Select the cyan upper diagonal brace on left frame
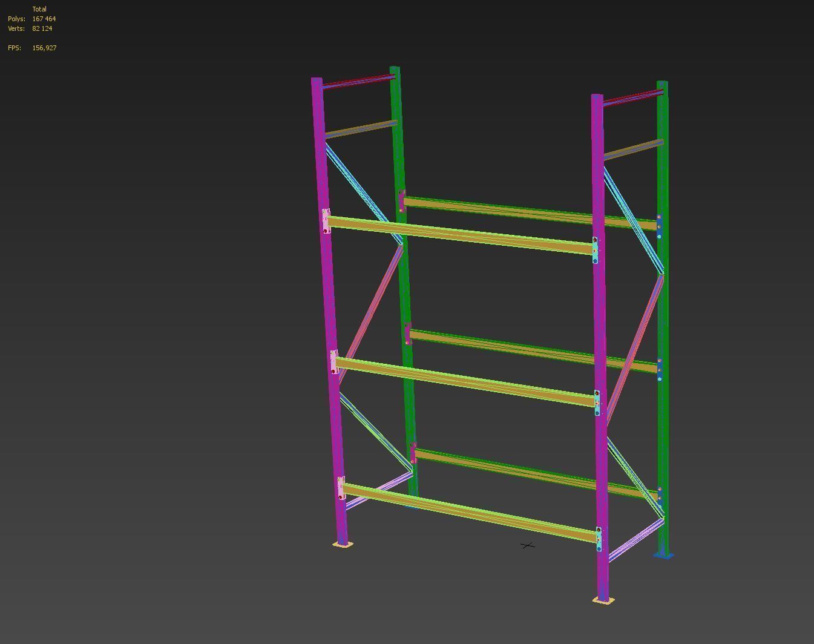Image resolution: width=814 pixels, height=644 pixels. pyautogui.click(x=363, y=194)
